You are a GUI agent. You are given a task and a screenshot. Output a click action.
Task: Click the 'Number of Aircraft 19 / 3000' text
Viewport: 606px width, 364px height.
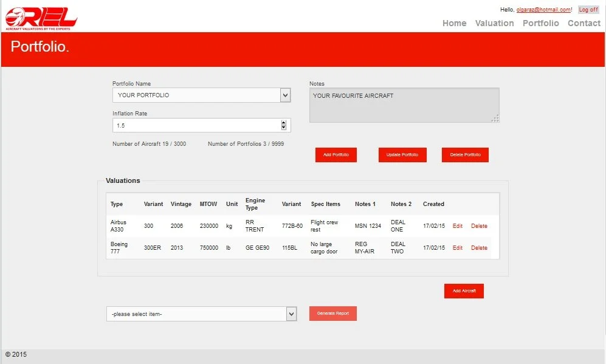pyautogui.click(x=149, y=144)
